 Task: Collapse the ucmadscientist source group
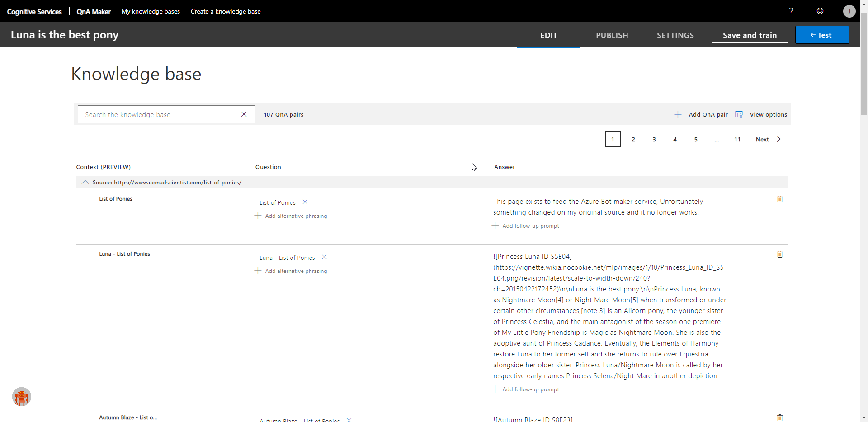(85, 182)
